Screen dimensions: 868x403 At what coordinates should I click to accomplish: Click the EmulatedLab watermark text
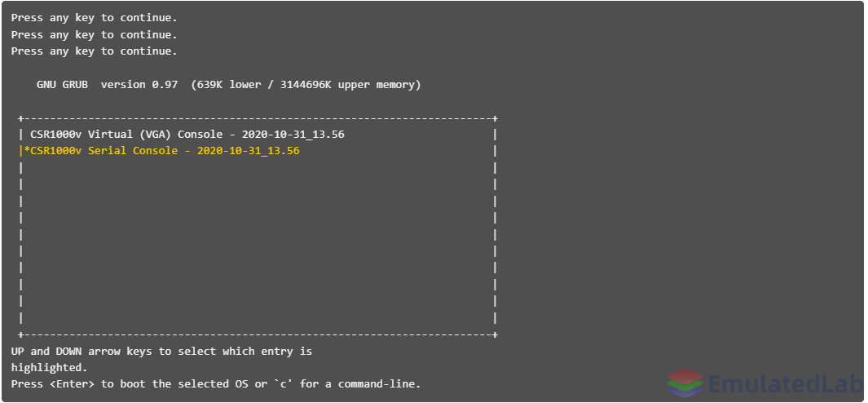(x=784, y=384)
